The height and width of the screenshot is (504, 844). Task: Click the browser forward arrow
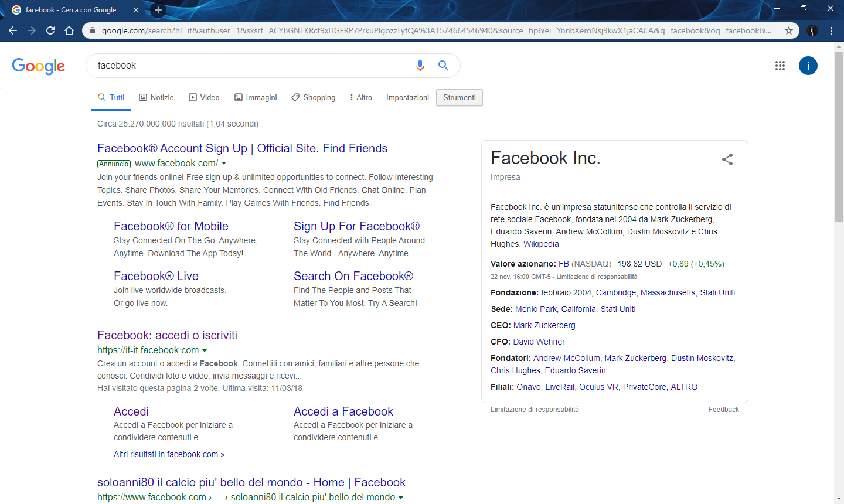click(32, 30)
